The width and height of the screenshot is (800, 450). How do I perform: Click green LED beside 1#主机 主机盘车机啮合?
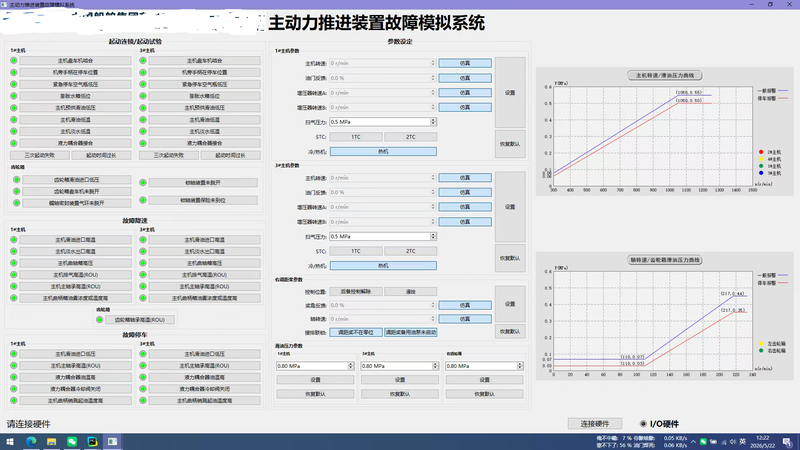(x=14, y=61)
